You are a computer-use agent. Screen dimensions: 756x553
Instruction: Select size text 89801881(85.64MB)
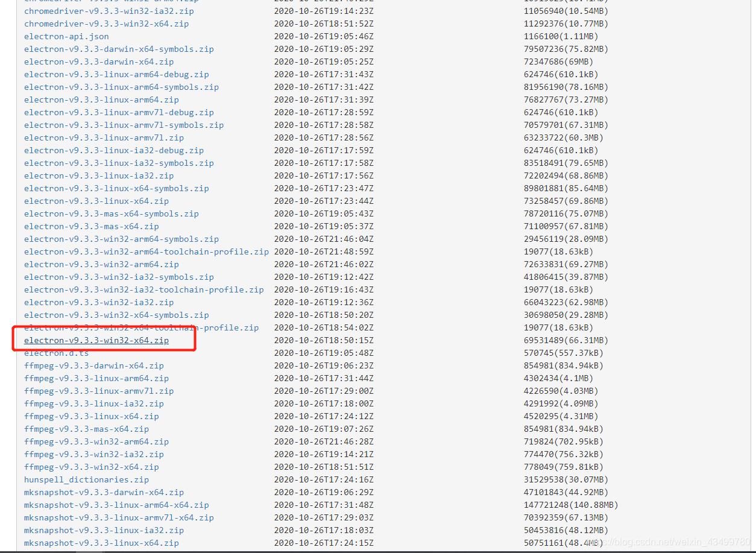click(x=566, y=188)
